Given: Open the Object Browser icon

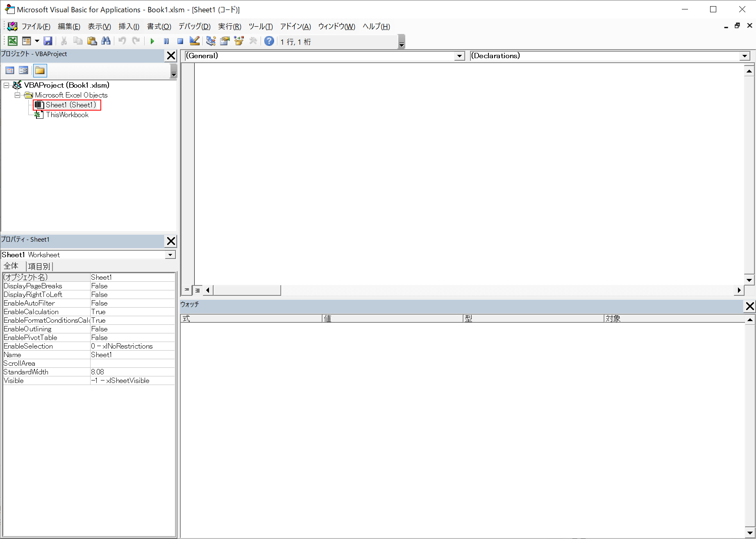Looking at the screenshot, I should click(x=239, y=41).
